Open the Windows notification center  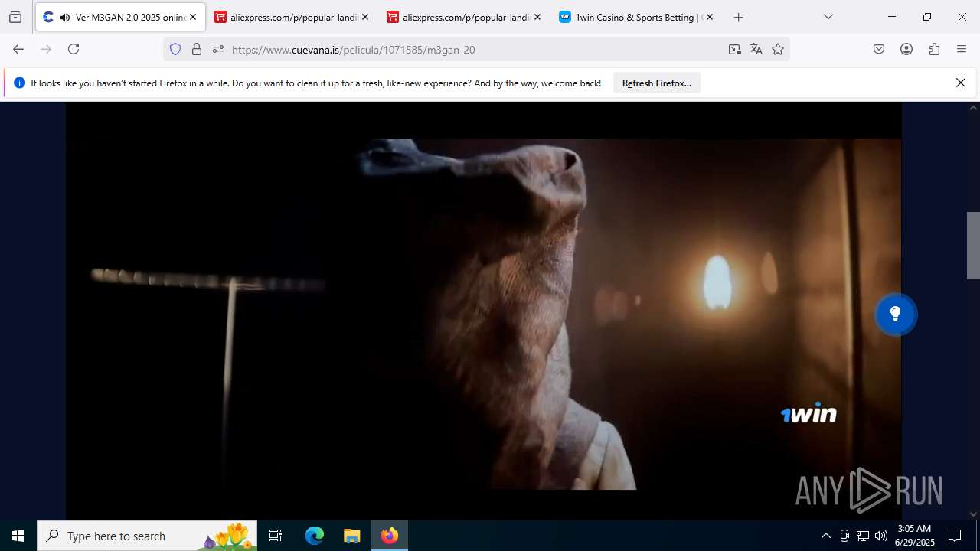pos(955,536)
